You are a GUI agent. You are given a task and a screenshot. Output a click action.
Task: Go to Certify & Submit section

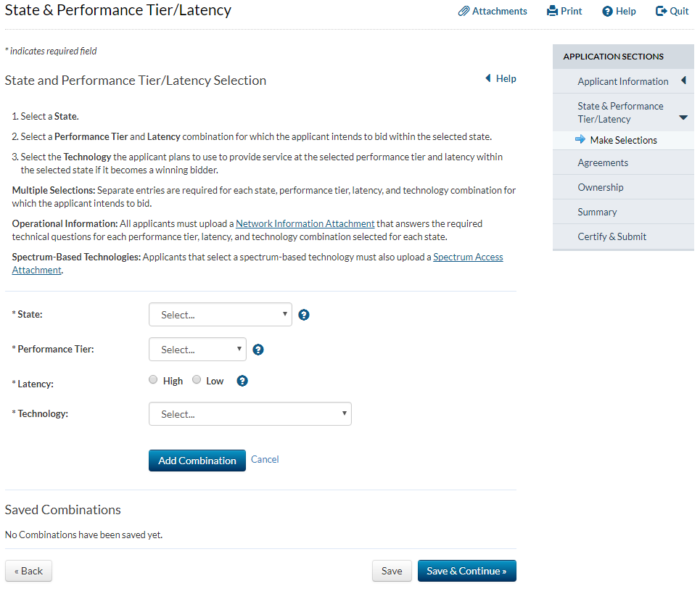612,236
